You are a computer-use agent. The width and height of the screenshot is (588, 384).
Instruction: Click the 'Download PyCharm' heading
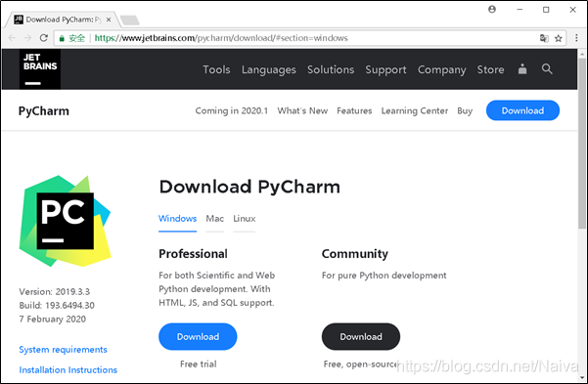coord(249,187)
